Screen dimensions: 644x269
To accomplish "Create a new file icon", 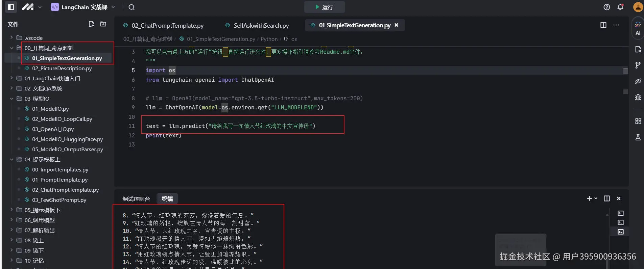I will (x=91, y=24).
